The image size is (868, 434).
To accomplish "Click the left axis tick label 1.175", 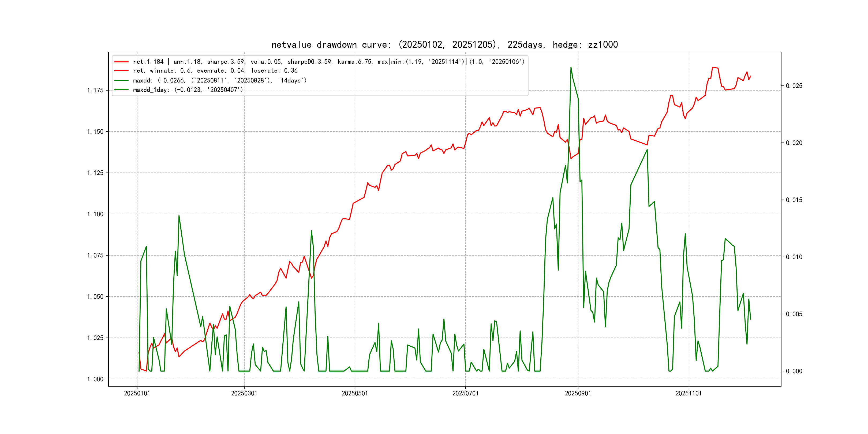I will coord(95,90).
